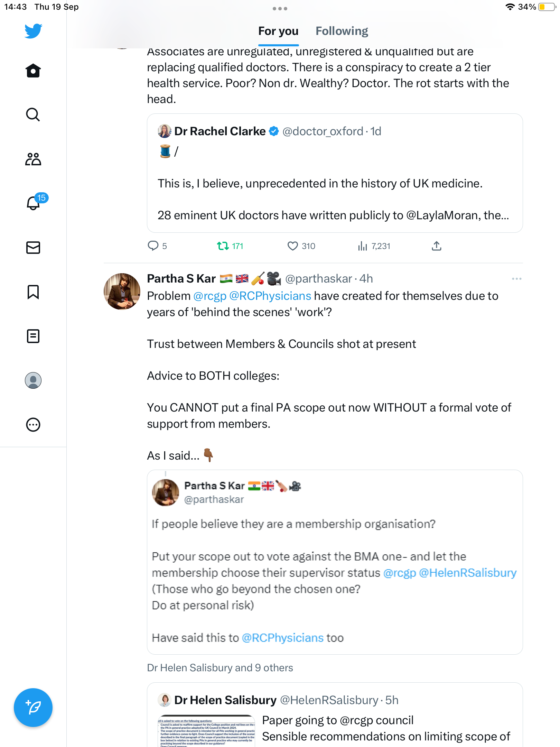Open the Lists icon in sidebar
Screen dimensions: 560x747
tap(33, 336)
